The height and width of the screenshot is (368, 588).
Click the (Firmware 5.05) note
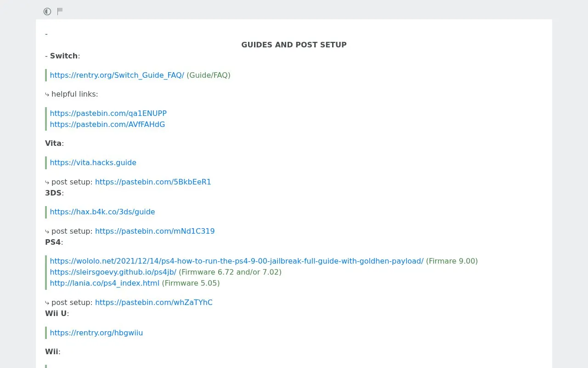point(191,283)
